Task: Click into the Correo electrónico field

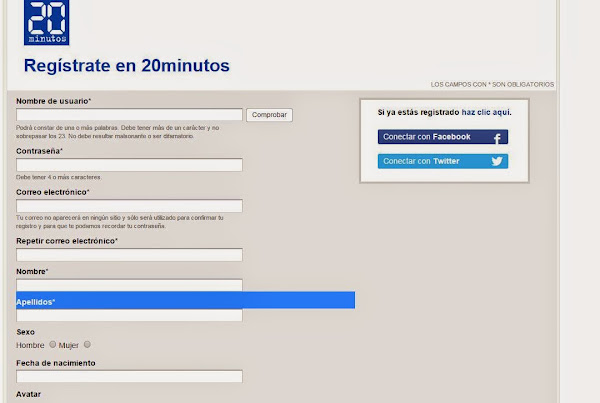Action: [129, 206]
